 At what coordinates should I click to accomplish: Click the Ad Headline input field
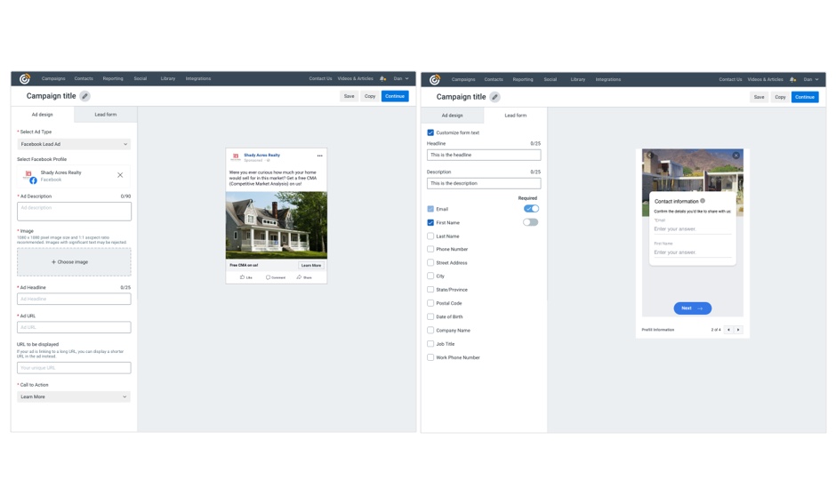click(x=74, y=299)
